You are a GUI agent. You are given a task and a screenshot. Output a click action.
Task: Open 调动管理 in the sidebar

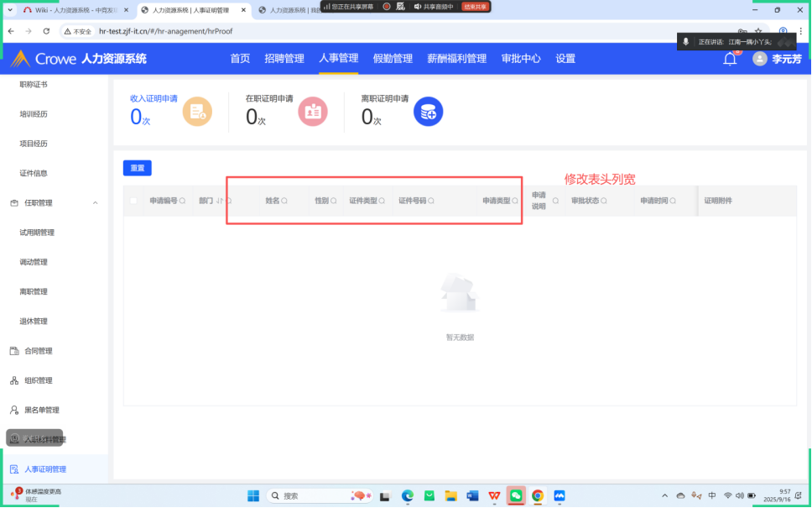click(x=34, y=262)
